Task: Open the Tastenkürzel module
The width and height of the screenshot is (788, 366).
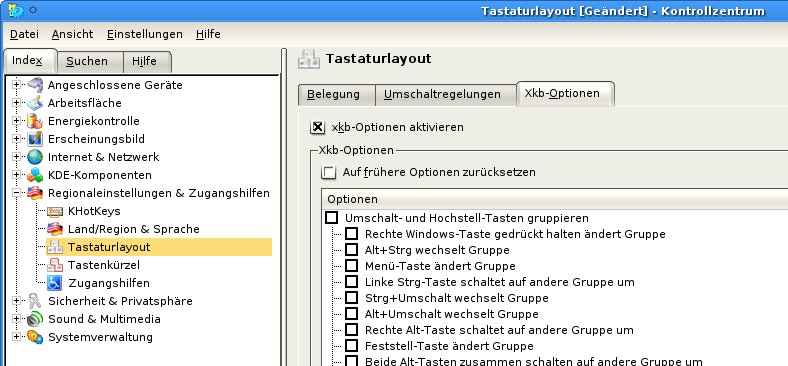Action: (104, 265)
